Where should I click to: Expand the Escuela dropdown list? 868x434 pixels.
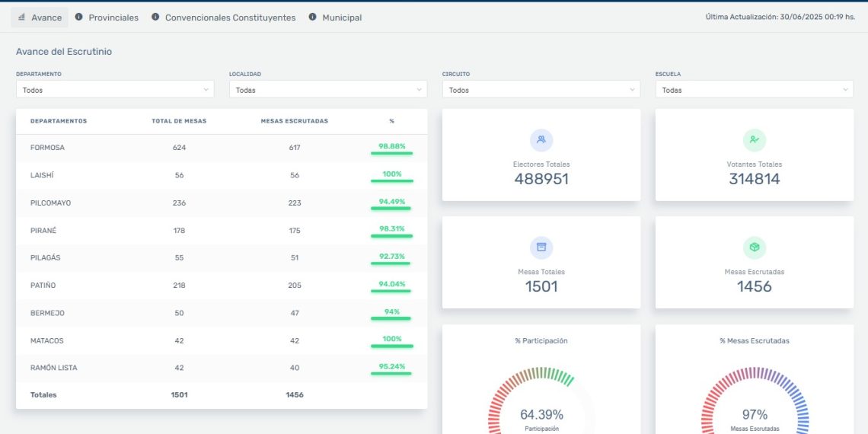755,90
